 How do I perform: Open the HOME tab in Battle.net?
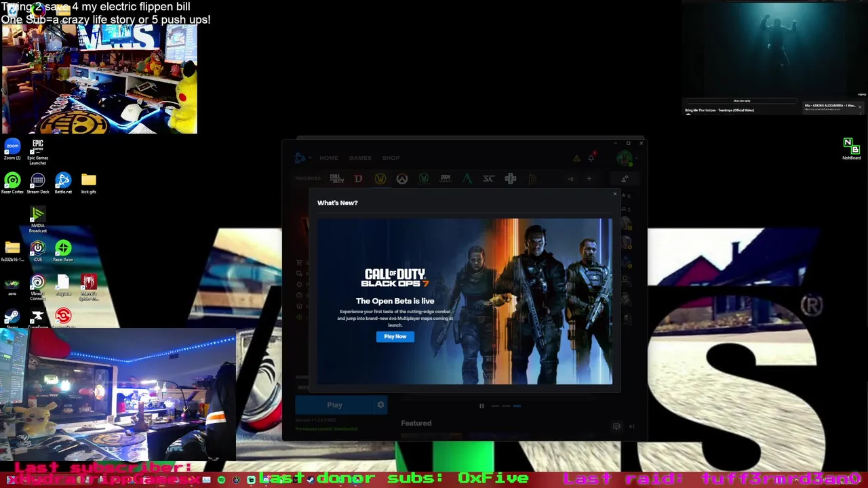click(329, 158)
